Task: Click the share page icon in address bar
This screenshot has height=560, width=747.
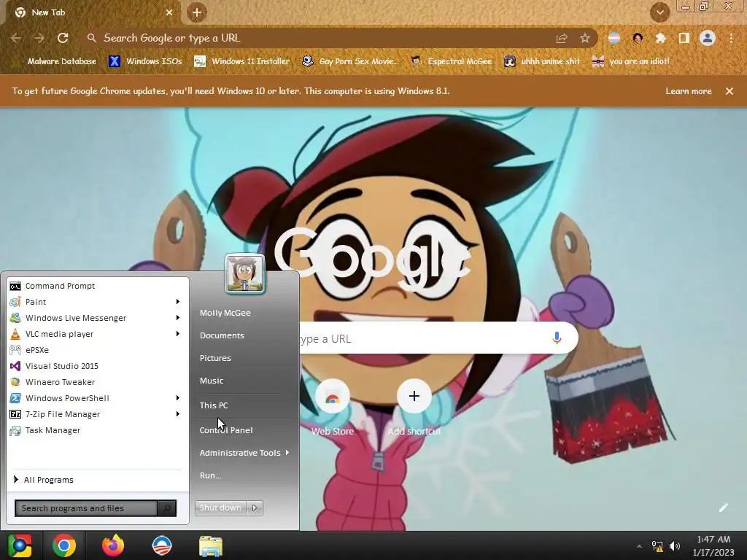Action: coord(562,38)
